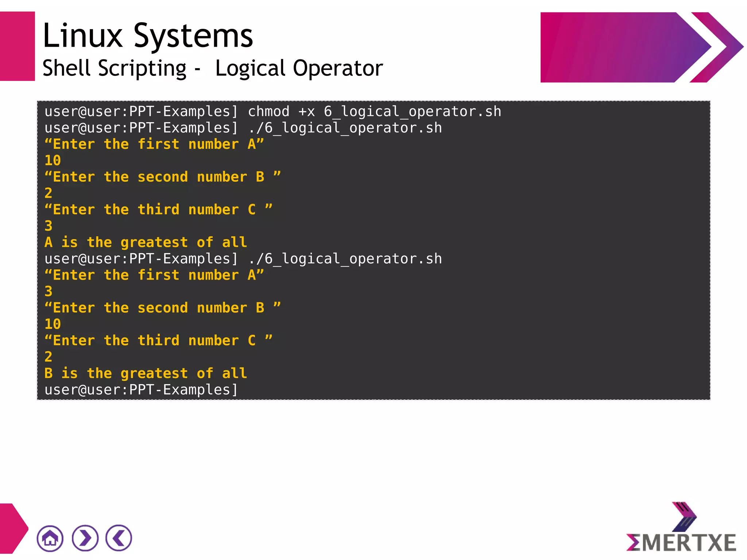Select 'Shell Scripting - Logical Operator' subtitle
The width and height of the screenshot is (747, 560).
pyautogui.click(x=213, y=68)
